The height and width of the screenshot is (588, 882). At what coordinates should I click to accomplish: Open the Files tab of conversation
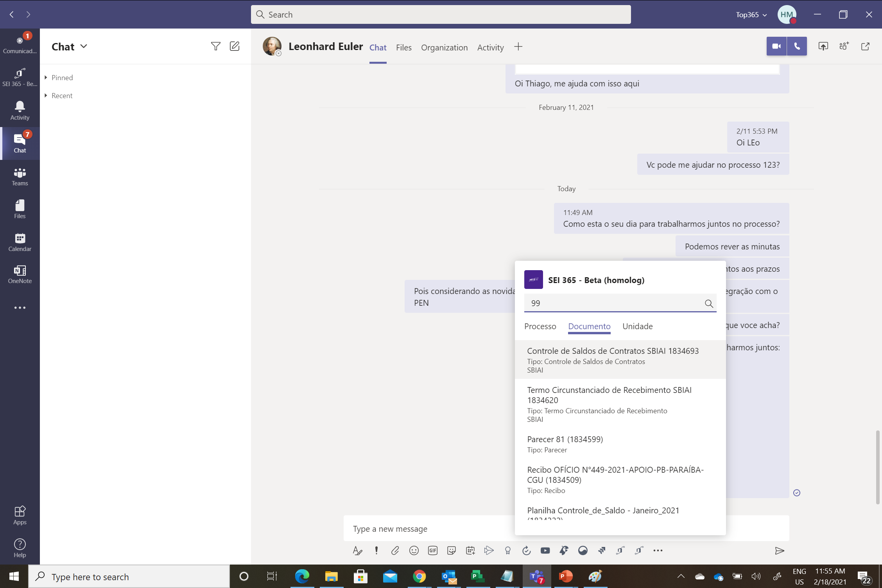pyautogui.click(x=403, y=48)
